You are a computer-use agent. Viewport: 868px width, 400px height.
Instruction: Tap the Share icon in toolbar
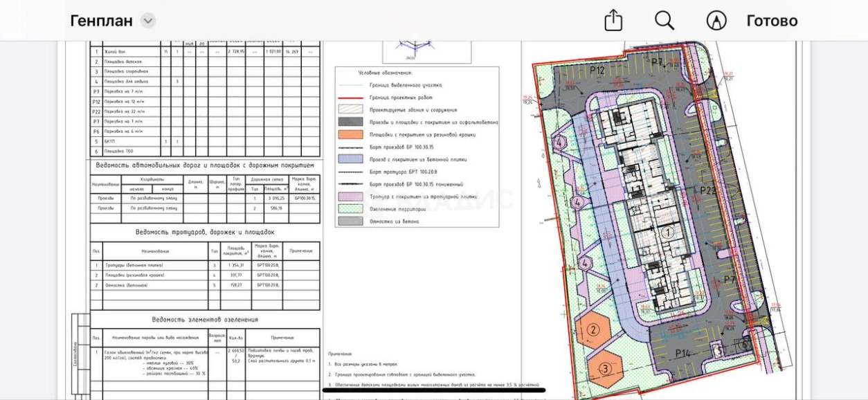(x=613, y=21)
